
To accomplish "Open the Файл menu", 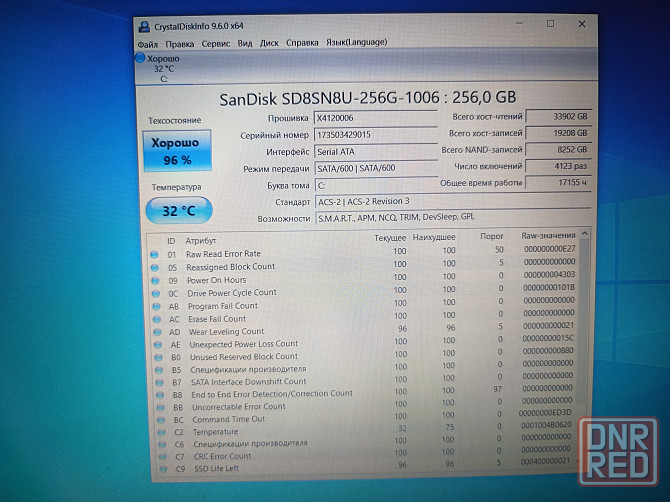I will tap(147, 44).
